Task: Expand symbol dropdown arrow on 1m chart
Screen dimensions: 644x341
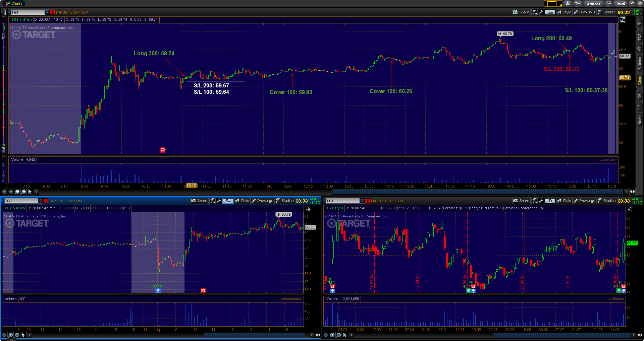Action: coord(47,12)
